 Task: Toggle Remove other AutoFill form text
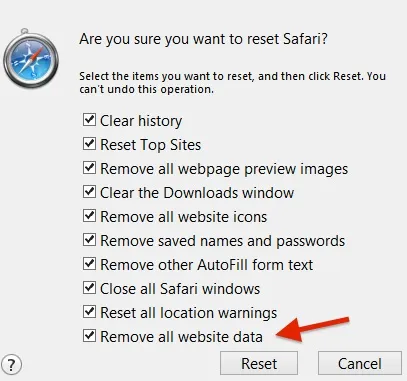point(89,264)
